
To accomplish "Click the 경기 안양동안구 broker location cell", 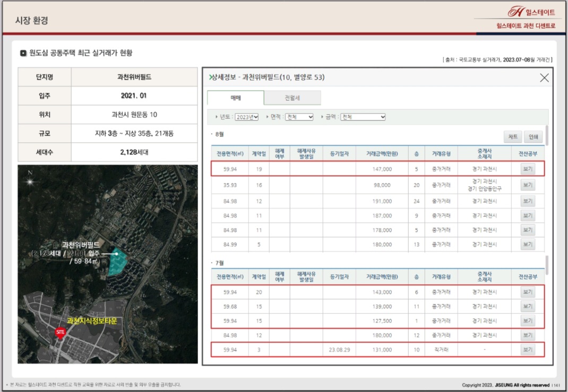I will coord(484,189).
